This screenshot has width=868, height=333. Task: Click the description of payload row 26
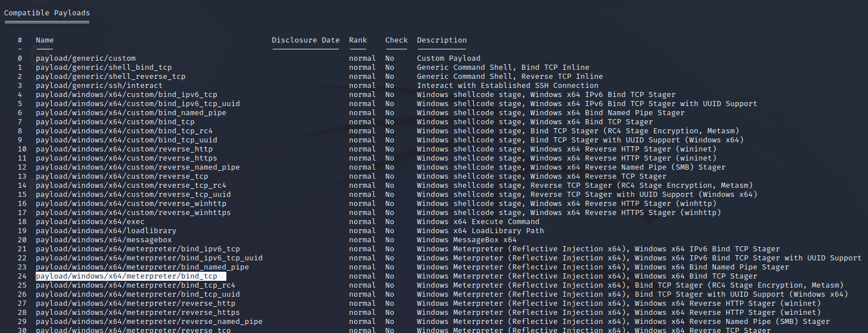tap(633, 294)
